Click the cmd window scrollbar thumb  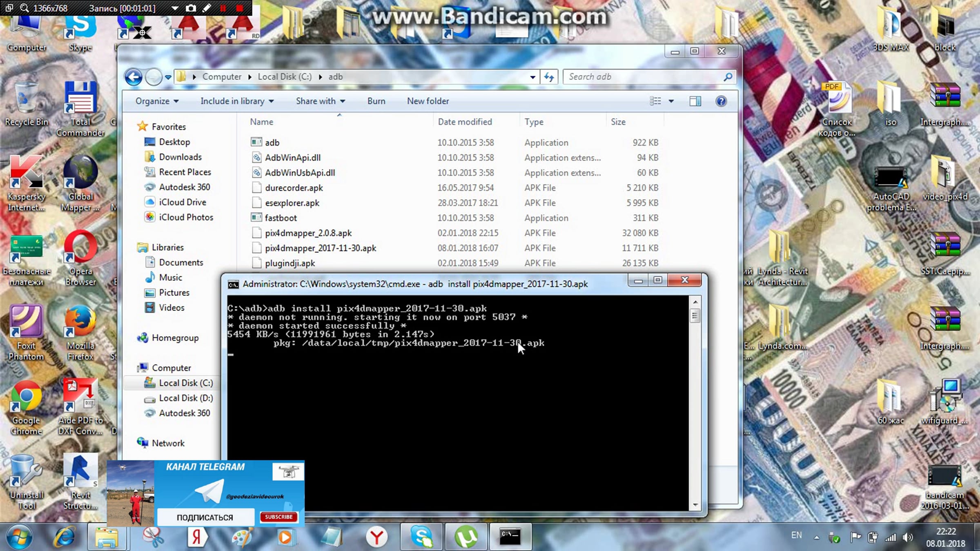[695, 315]
